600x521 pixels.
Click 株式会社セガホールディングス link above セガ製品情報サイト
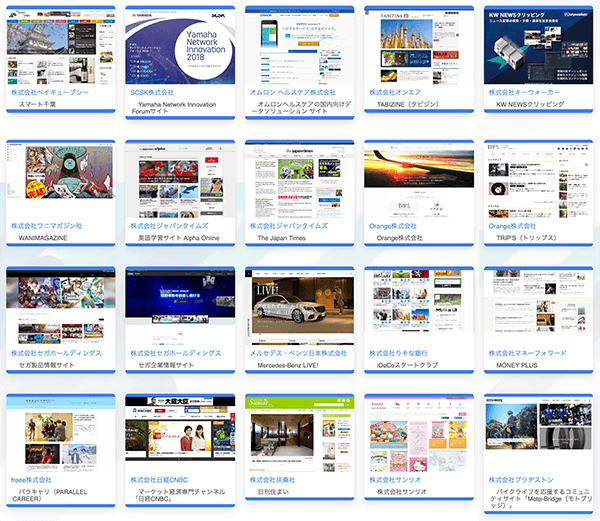(x=56, y=353)
